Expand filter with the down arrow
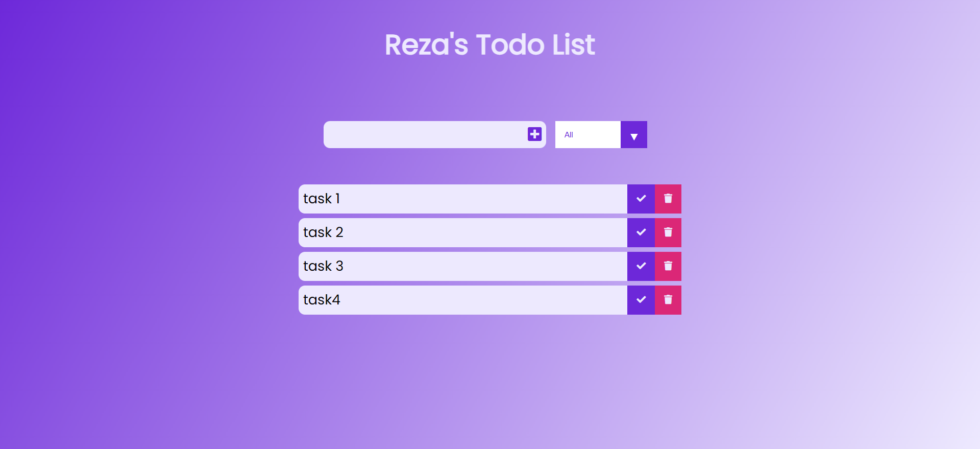The width and height of the screenshot is (980, 449). tap(634, 135)
